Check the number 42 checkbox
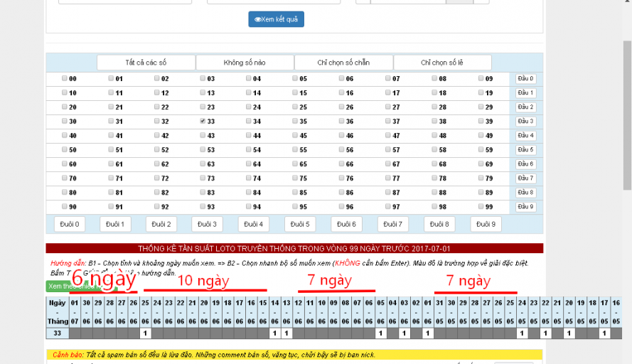 pyautogui.click(x=157, y=136)
